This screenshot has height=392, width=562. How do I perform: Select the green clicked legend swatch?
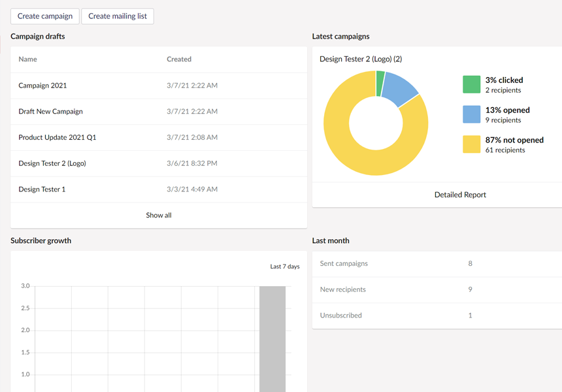coord(471,84)
